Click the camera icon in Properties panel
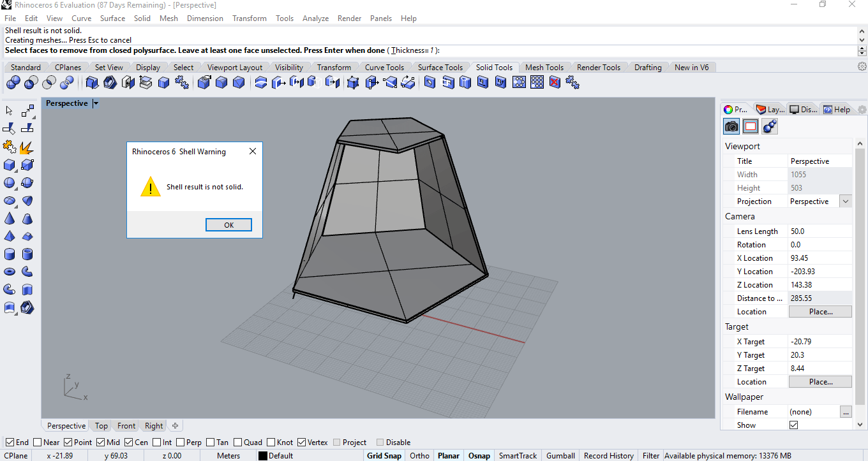Viewport: 868px width, 461px height. point(731,126)
